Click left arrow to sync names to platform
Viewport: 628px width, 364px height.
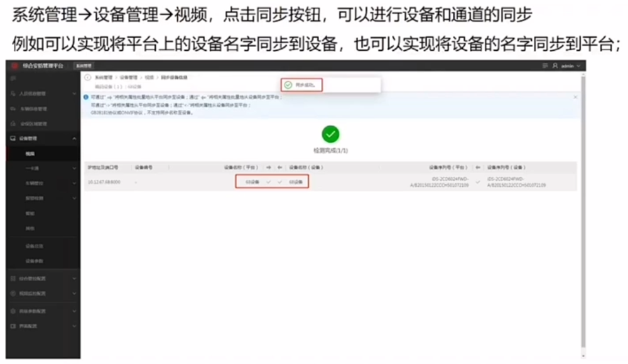[x=280, y=168]
